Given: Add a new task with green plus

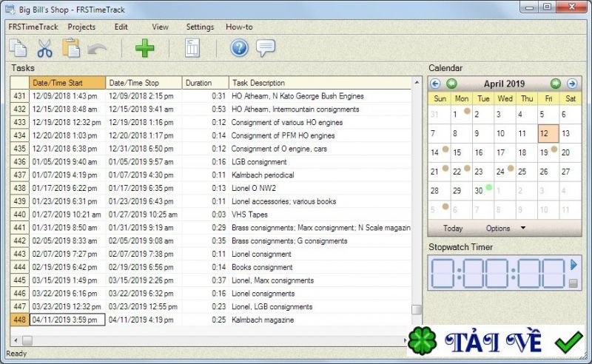Looking at the screenshot, I should (144, 48).
